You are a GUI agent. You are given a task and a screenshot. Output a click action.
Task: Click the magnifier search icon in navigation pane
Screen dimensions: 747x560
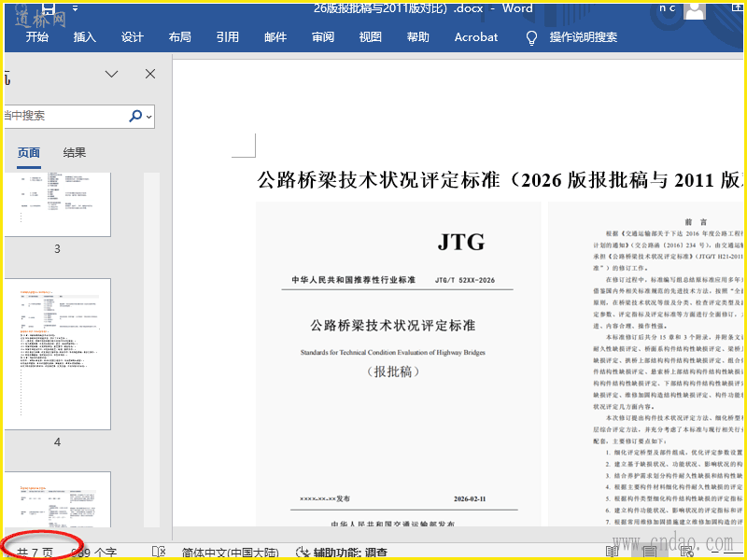tap(135, 116)
